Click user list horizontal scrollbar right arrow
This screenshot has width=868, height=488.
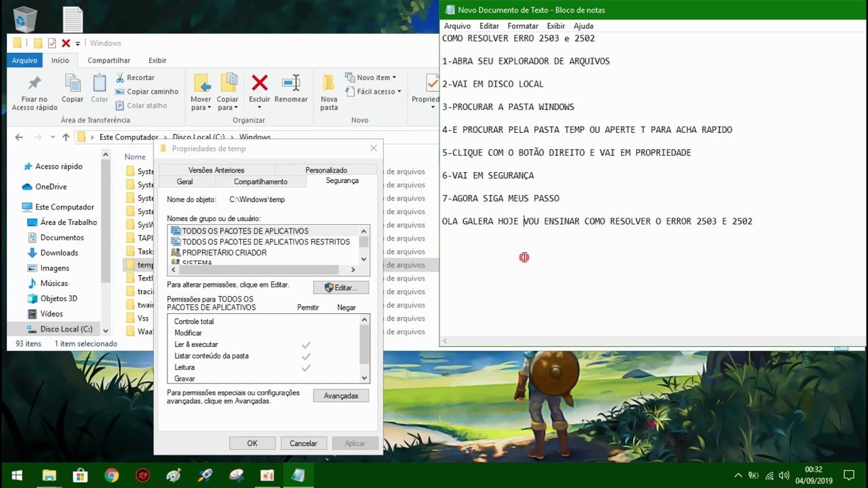pos(353,270)
